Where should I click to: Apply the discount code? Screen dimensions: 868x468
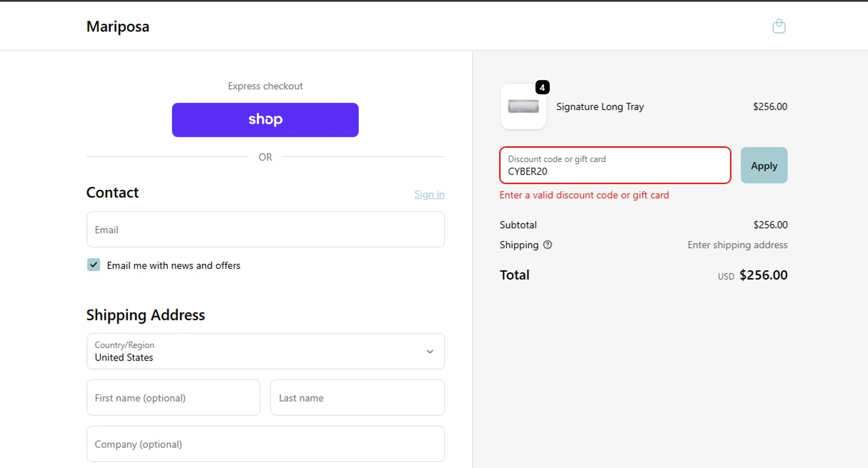pyautogui.click(x=764, y=165)
